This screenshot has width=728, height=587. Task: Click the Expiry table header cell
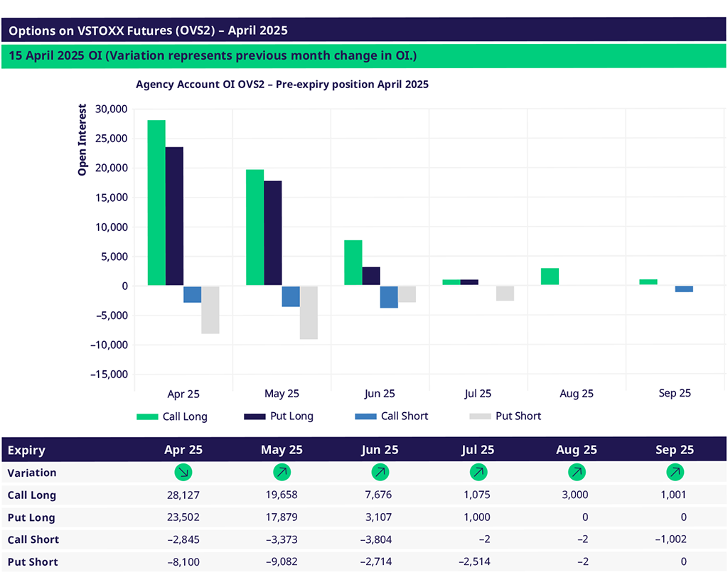tap(27, 450)
